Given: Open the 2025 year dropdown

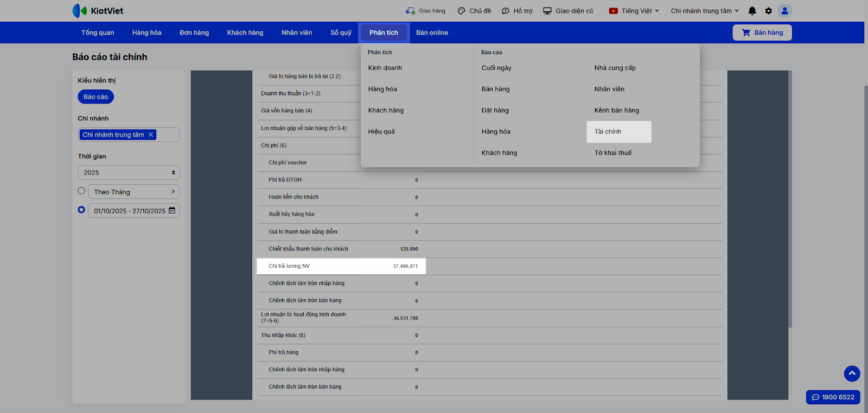Looking at the screenshot, I should pos(129,172).
